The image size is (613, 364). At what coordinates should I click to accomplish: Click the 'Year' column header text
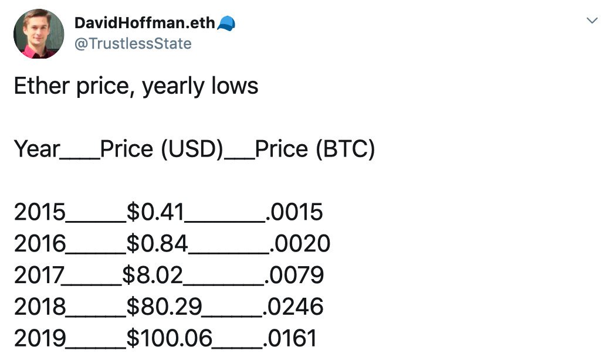(37, 149)
